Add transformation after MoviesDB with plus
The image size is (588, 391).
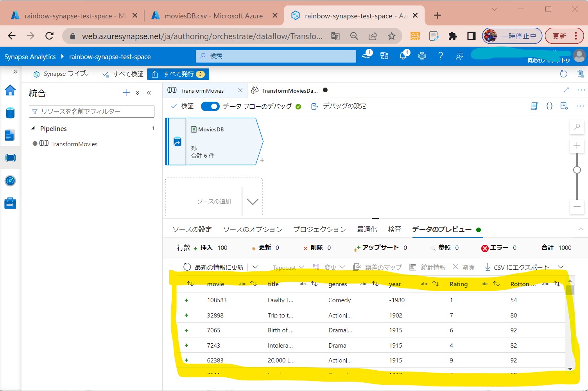tap(262, 160)
